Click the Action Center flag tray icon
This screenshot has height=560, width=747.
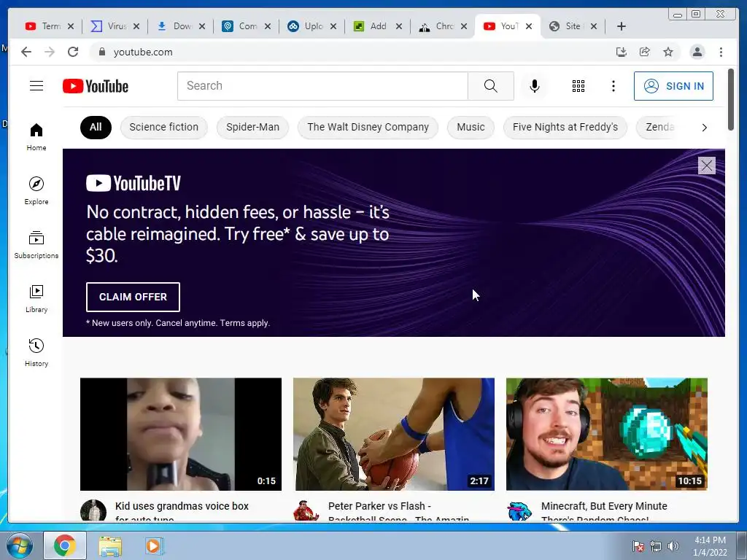[638, 547]
